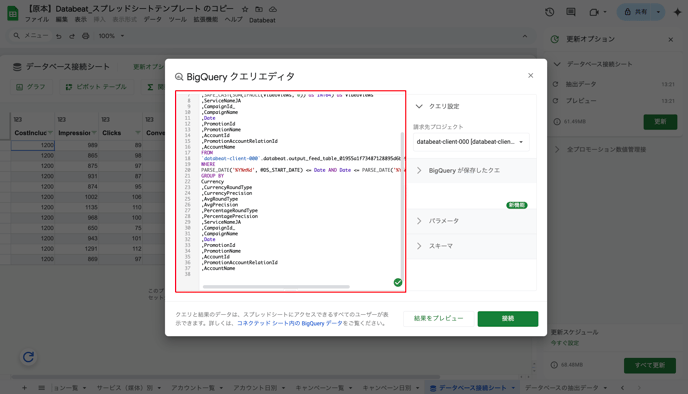Open ツール menu

pyautogui.click(x=178, y=20)
